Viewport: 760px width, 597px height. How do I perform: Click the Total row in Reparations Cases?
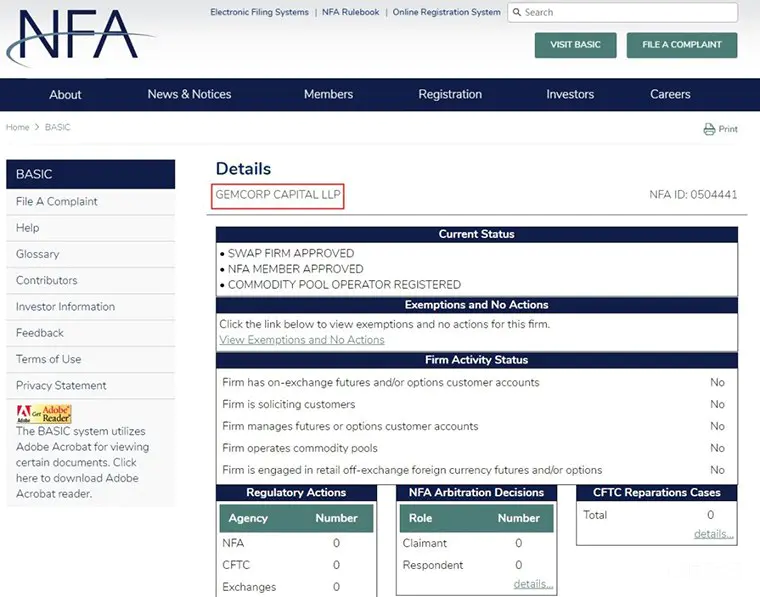point(657,515)
